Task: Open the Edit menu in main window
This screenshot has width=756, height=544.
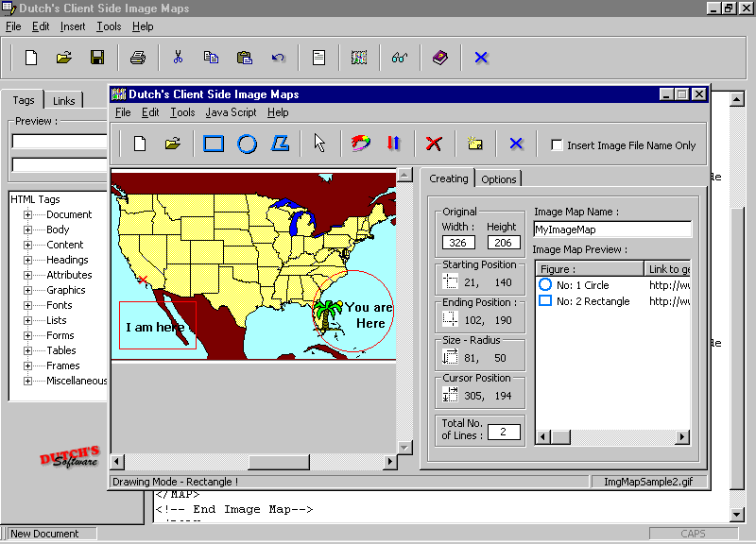Action: pyautogui.click(x=41, y=26)
